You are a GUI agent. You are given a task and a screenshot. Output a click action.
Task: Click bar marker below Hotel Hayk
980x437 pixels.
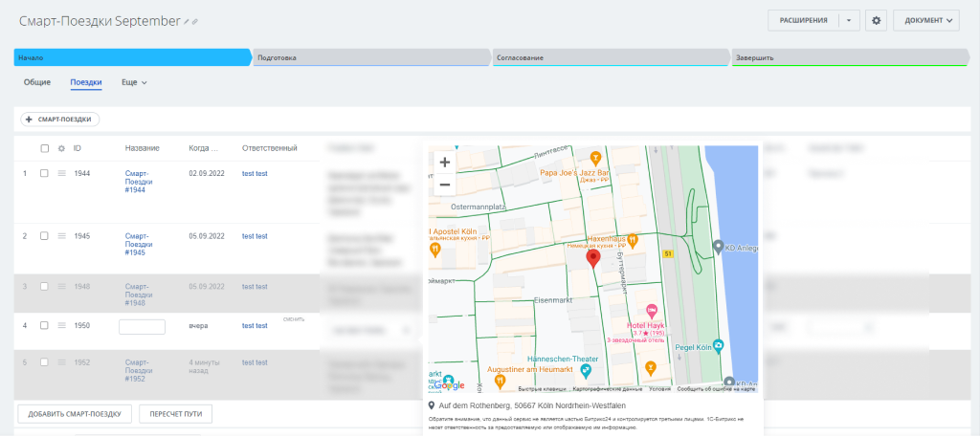(x=651, y=366)
